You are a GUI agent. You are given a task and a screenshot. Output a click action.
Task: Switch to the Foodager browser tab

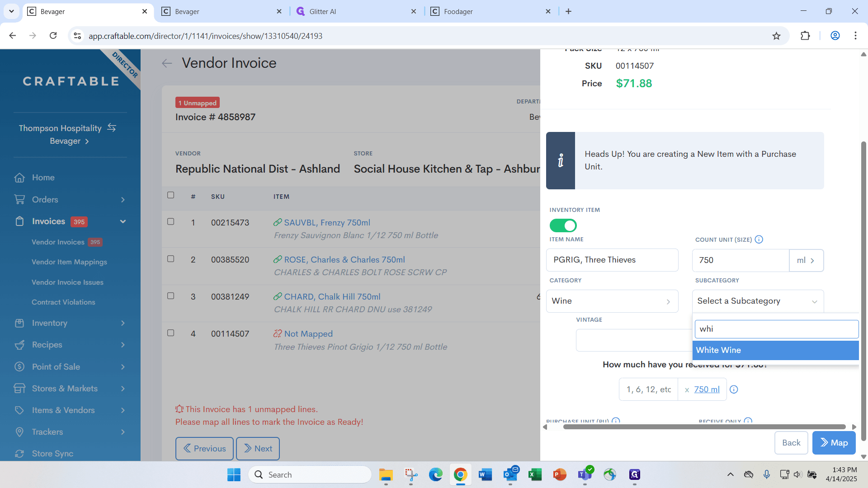coord(491,11)
